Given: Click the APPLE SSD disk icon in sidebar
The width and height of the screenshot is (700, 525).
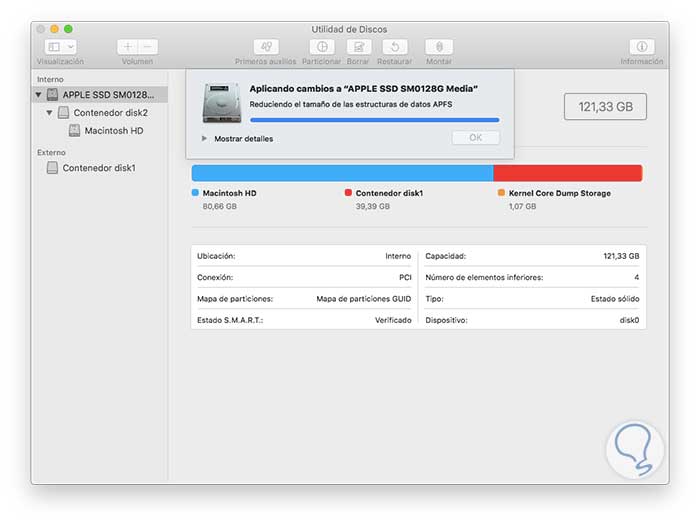Looking at the screenshot, I should pos(53,94).
